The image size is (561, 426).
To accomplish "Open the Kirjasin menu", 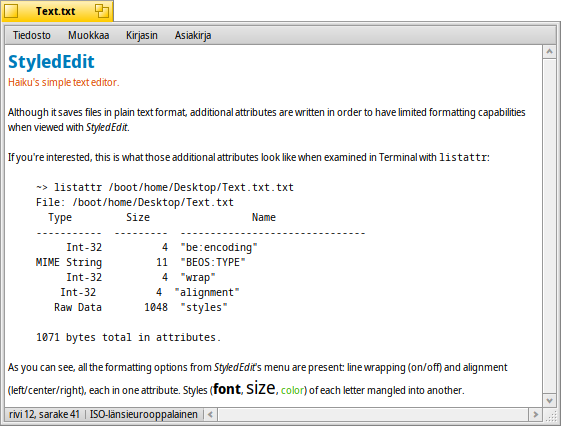I will (x=142, y=35).
